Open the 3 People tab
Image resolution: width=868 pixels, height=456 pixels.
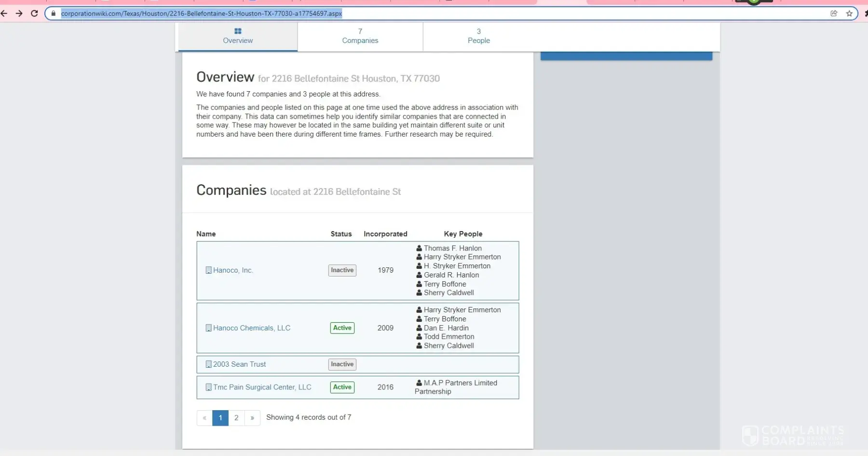tap(478, 36)
